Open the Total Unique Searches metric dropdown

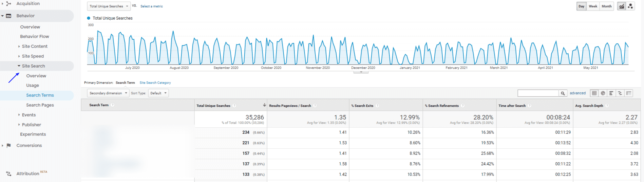point(109,6)
